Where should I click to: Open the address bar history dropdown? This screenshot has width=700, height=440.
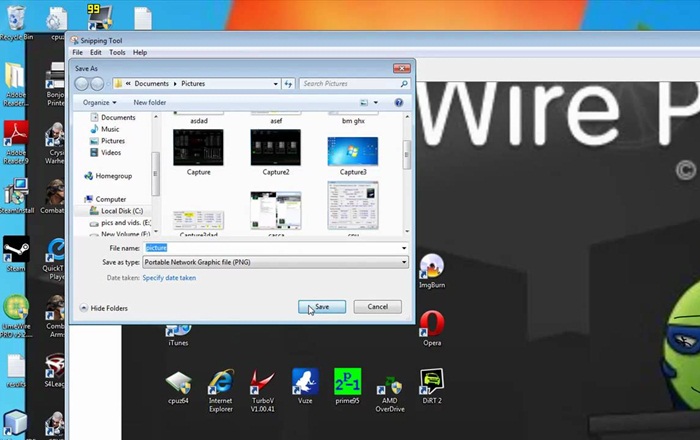(275, 83)
